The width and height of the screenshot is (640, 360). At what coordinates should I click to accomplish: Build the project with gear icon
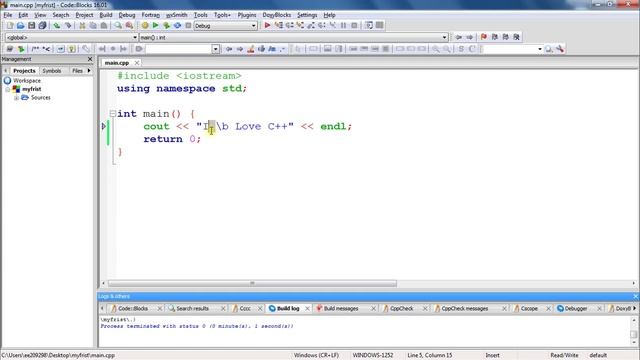(x=145, y=25)
